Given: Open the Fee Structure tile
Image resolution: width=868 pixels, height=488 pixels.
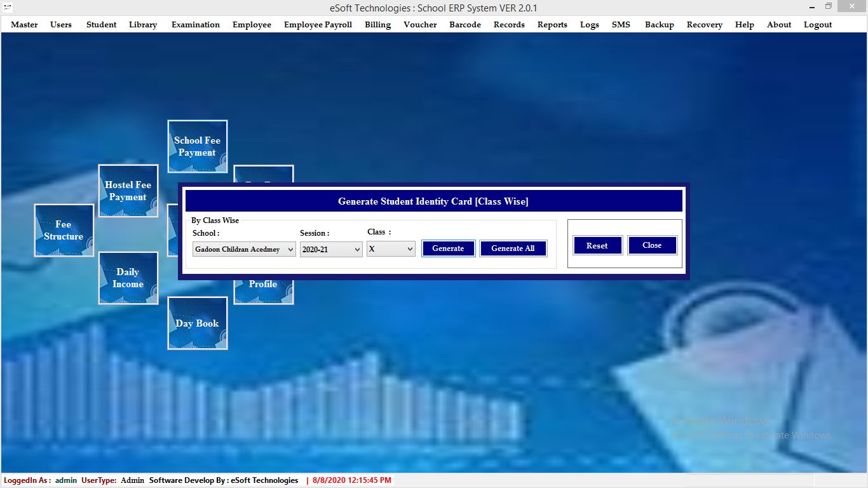Looking at the screenshot, I should 64,230.
